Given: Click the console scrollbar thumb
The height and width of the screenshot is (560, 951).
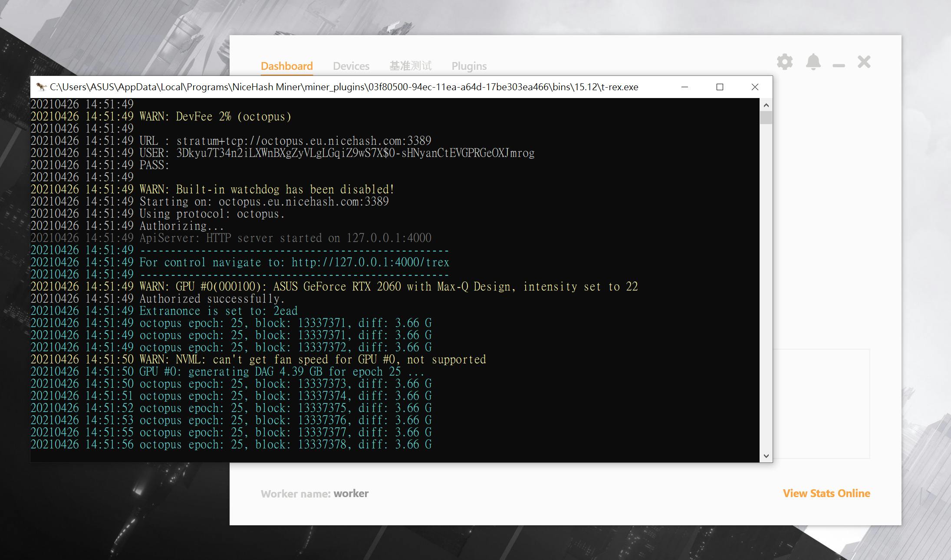Looking at the screenshot, I should click(x=766, y=118).
